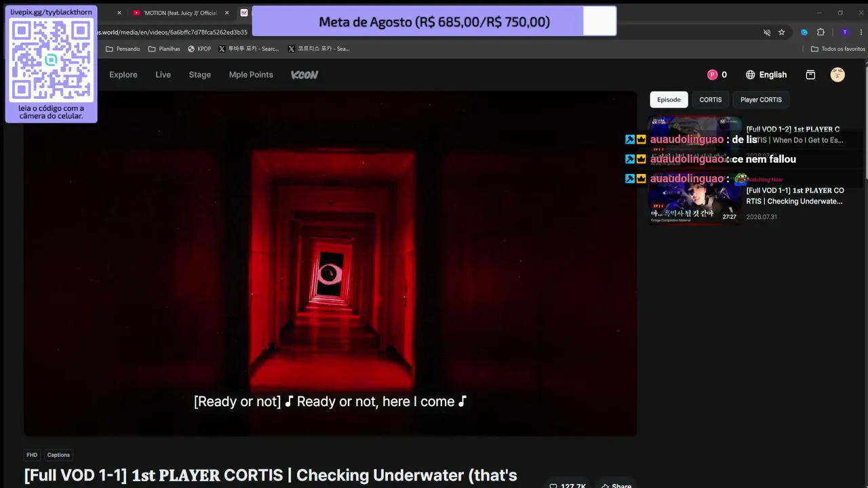
Task: Bookmark this page with the star icon
Action: tap(781, 32)
